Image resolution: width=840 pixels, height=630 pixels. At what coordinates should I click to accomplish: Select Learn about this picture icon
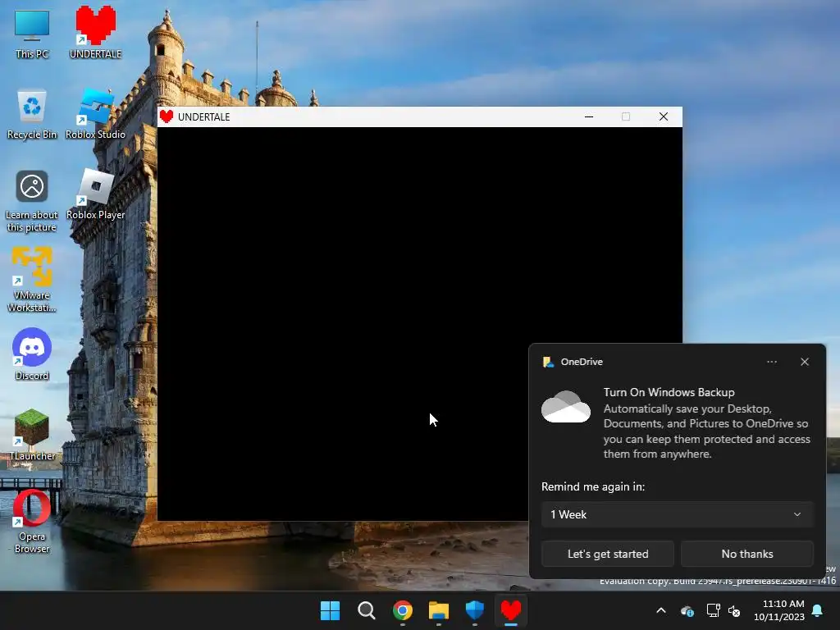point(32,201)
